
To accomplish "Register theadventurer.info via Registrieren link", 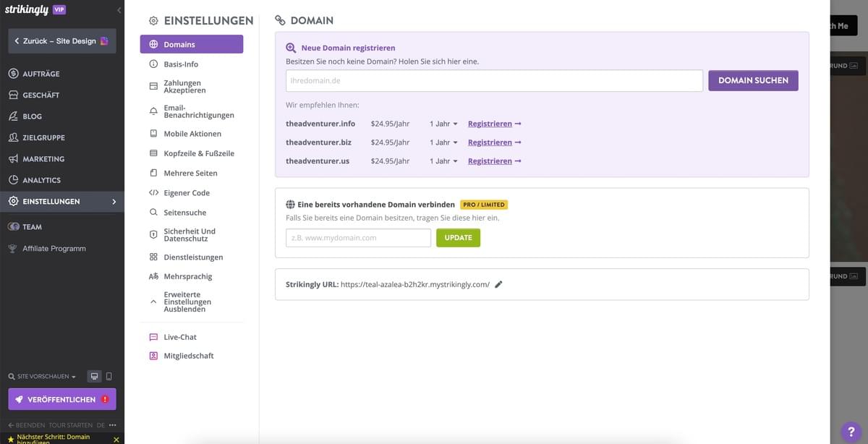I will (495, 124).
